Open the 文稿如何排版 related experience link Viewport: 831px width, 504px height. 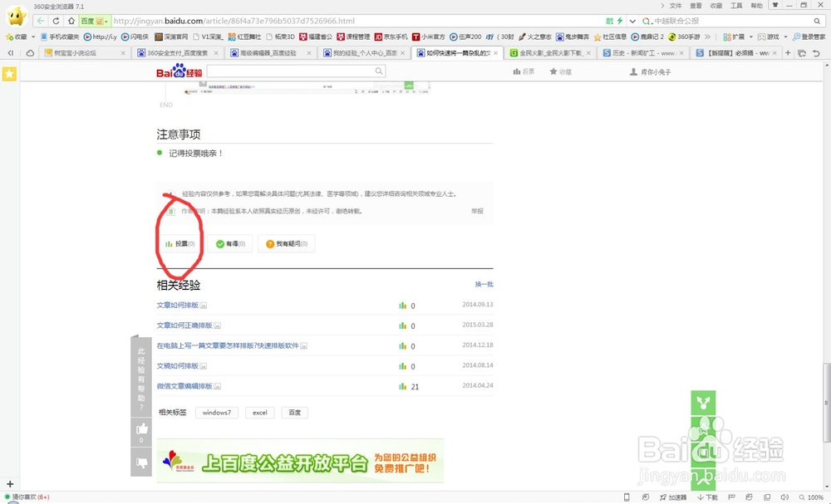point(179,365)
